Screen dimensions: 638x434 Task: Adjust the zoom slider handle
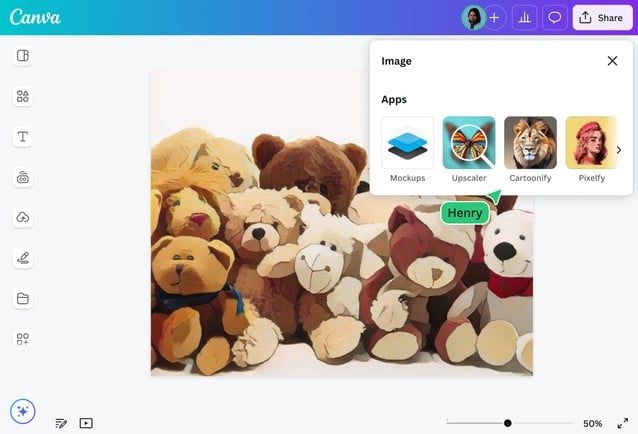click(508, 423)
